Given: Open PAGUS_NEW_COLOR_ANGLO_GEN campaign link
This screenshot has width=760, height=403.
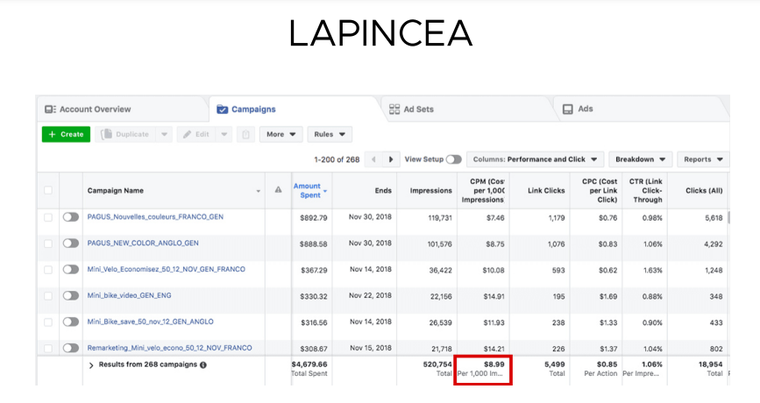Looking at the screenshot, I should coord(143,243).
